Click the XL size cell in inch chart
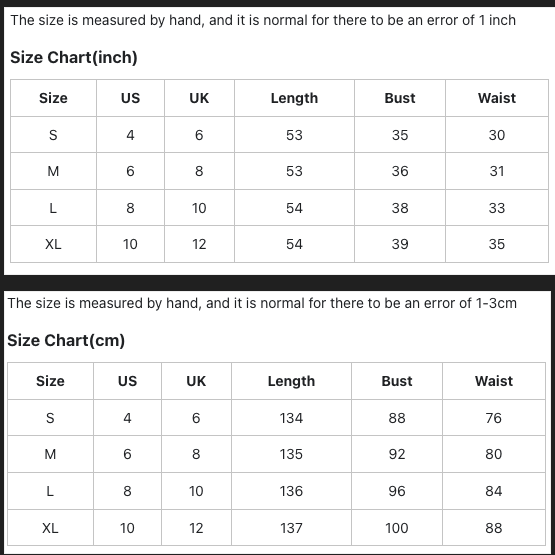 [53, 244]
